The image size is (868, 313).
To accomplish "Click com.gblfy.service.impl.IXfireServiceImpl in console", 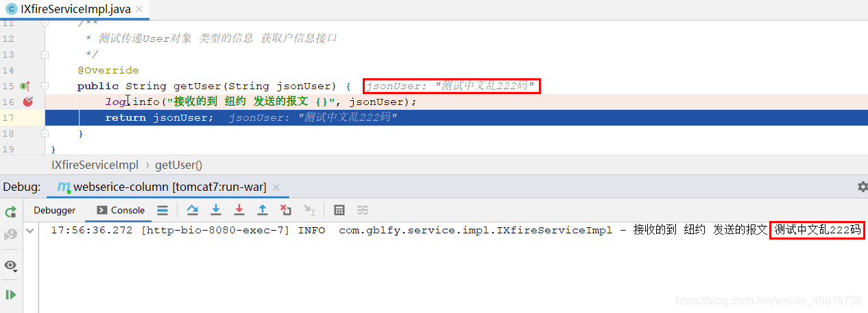I will [x=475, y=231].
